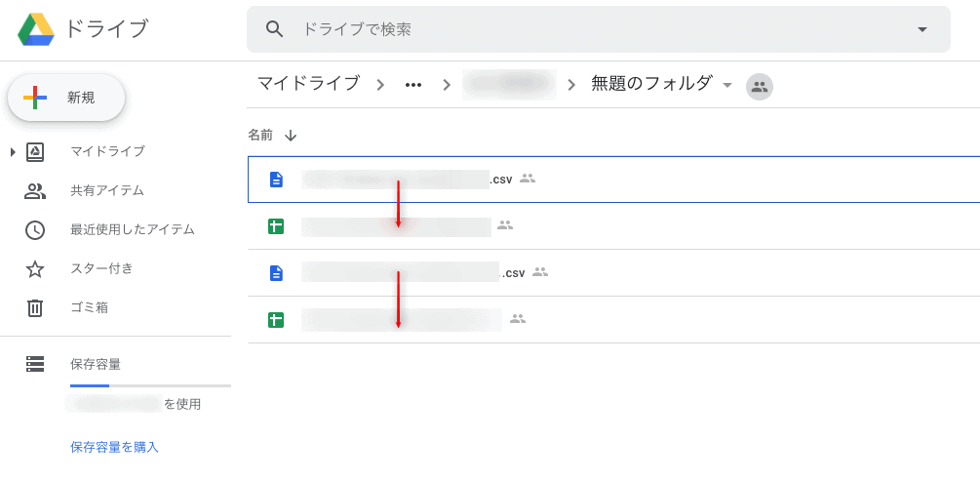Click the sort direction arrow next to 名前
Image resolution: width=980 pixels, height=482 pixels.
[291, 135]
